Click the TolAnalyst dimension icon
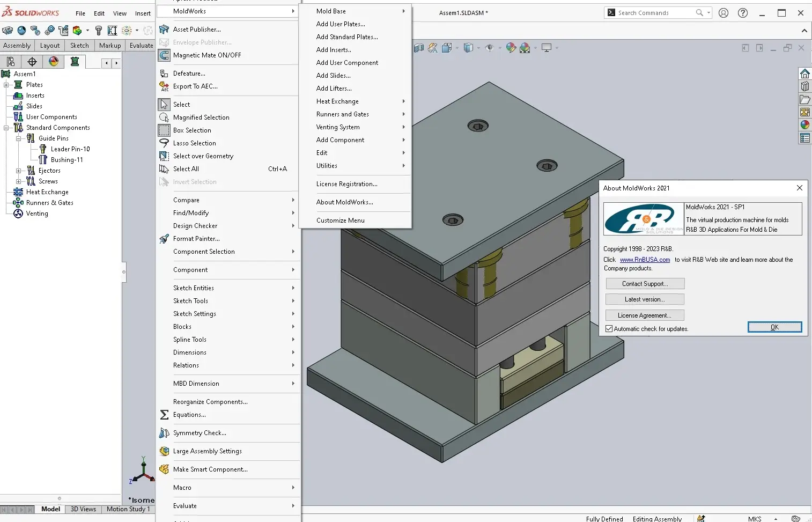The image size is (812, 522). pos(113,31)
